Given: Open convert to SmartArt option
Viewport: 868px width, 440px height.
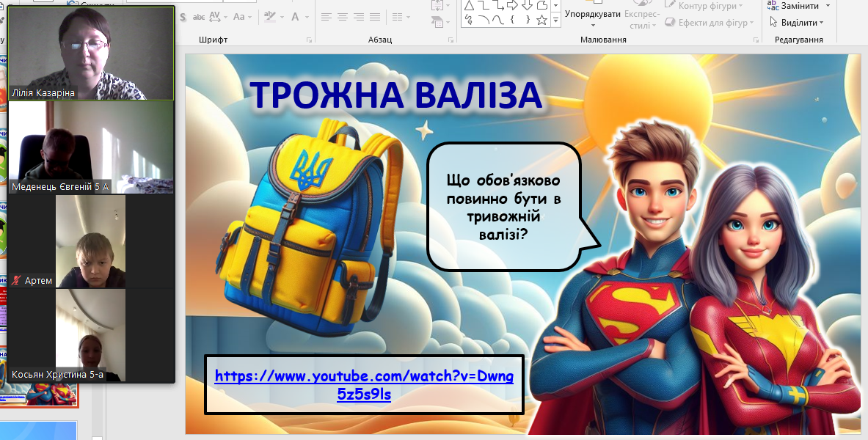Looking at the screenshot, I should (x=440, y=22).
